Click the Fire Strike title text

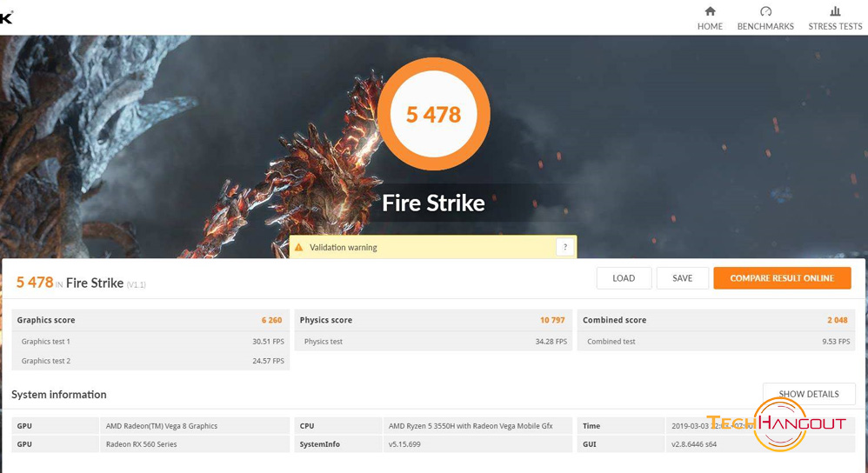tap(433, 203)
